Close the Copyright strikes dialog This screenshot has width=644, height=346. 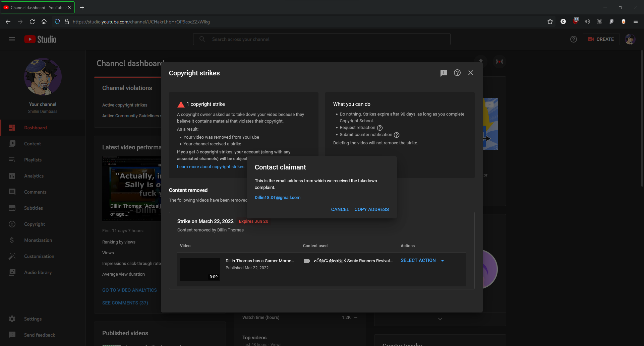[x=471, y=73]
